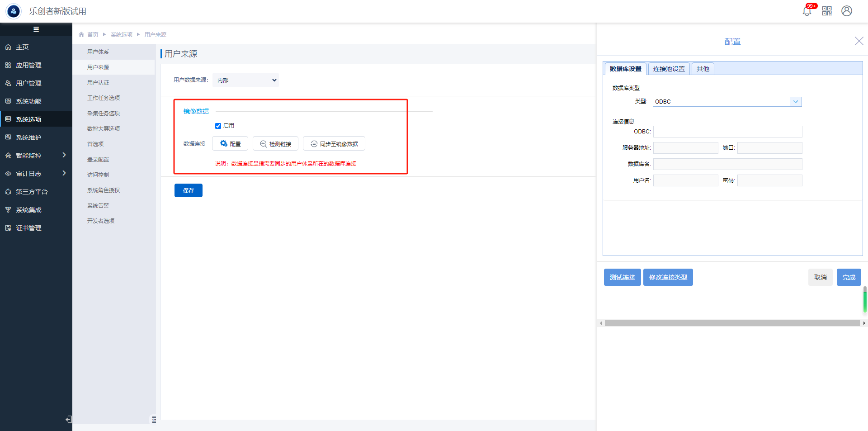
Task: Click the blue 保存 button
Action: (188, 190)
